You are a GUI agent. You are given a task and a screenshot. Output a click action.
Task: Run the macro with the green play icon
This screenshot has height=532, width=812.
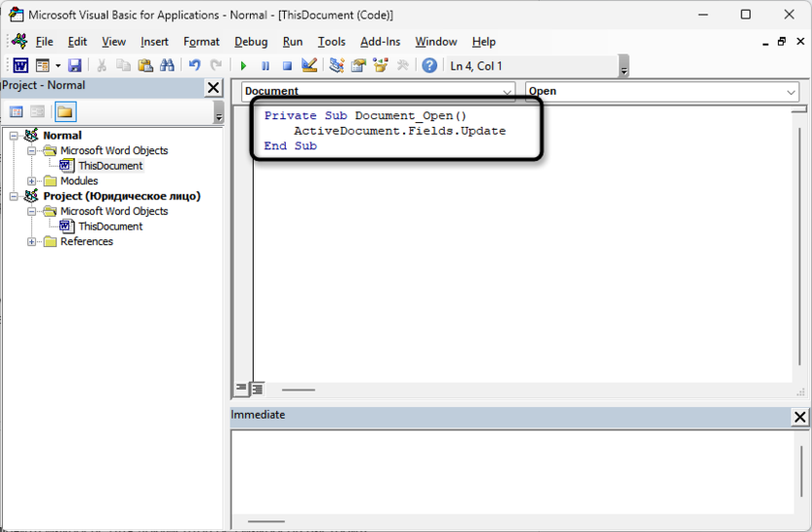244,65
